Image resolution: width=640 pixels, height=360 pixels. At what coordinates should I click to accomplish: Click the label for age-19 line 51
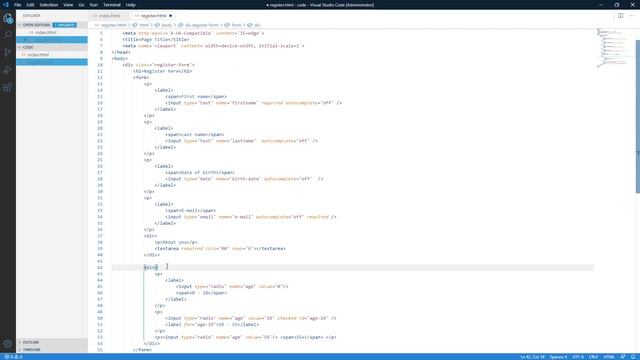coord(212,324)
